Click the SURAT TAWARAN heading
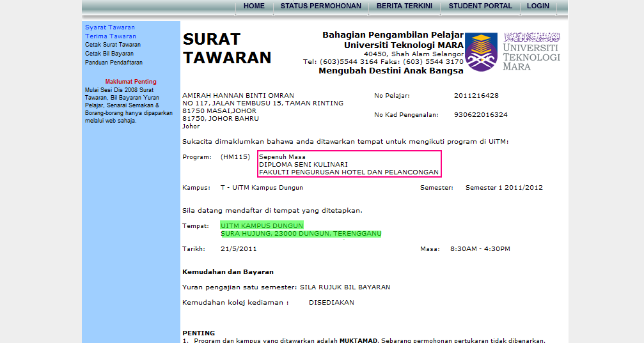The image size is (644, 343). pyautogui.click(x=227, y=49)
